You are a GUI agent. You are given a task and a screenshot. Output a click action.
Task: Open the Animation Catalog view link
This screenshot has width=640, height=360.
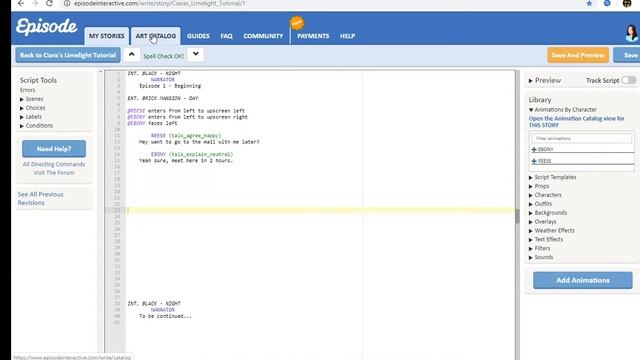(576, 122)
